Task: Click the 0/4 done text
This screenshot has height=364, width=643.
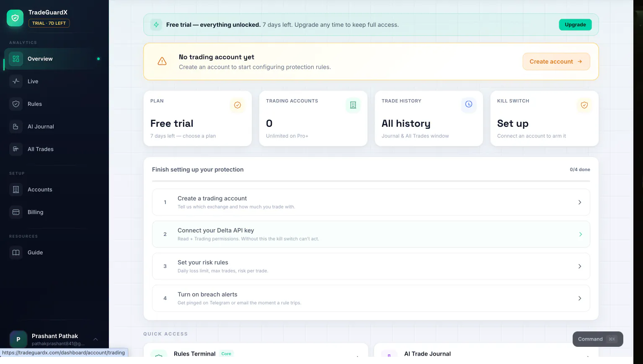Action: pyautogui.click(x=580, y=170)
